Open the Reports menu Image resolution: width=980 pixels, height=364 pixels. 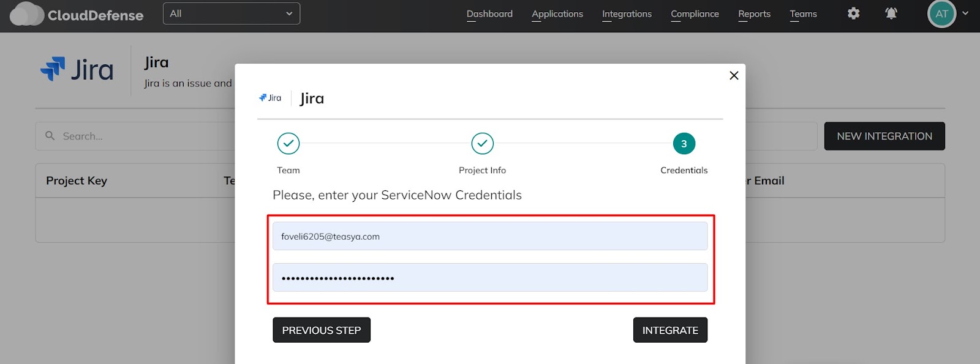point(754,13)
